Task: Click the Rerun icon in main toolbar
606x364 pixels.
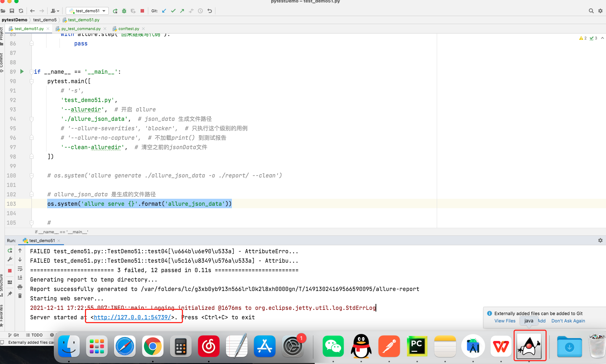Action: [115, 11]
